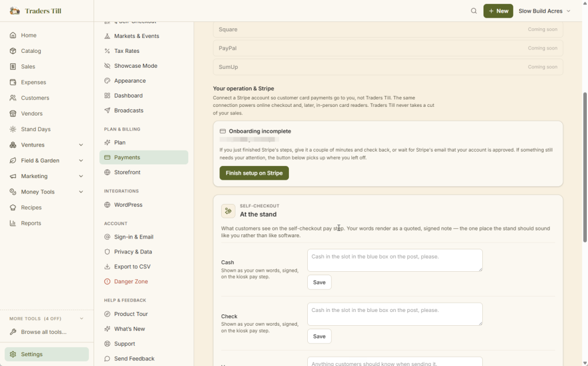Open the WordPress integration page
The image size is (588, 366).
click(144, 205)
